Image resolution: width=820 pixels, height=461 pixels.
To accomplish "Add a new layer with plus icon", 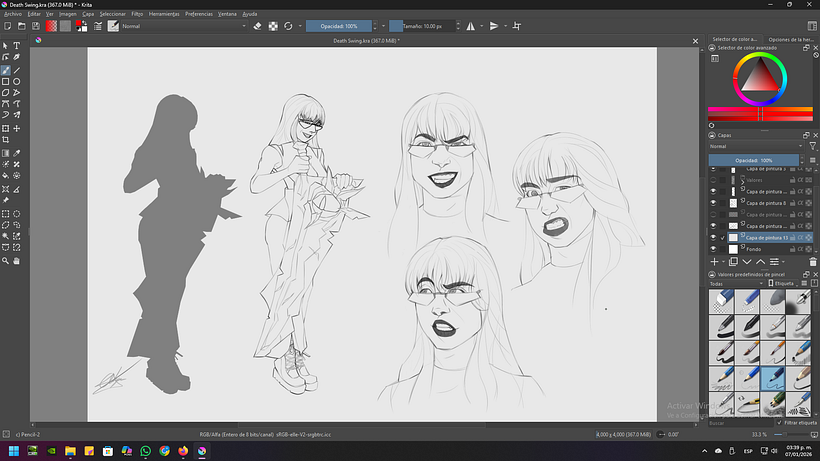I will 714,261.
